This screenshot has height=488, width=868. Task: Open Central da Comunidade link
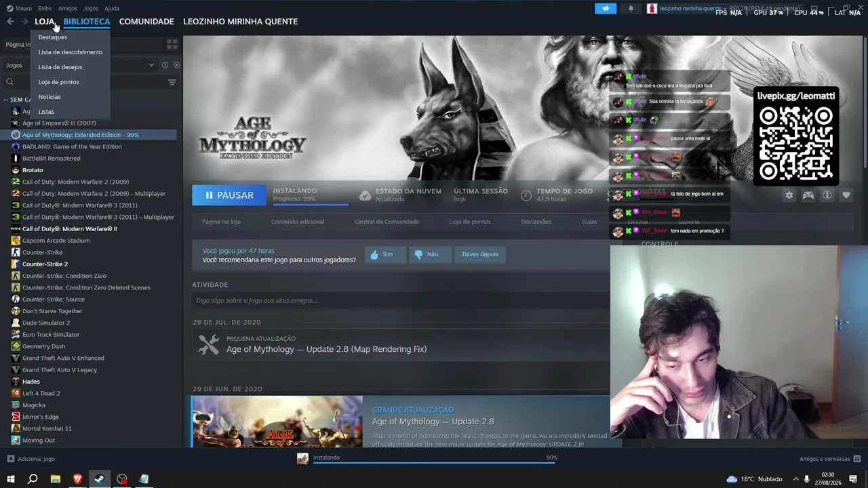(x=387, y=222)
